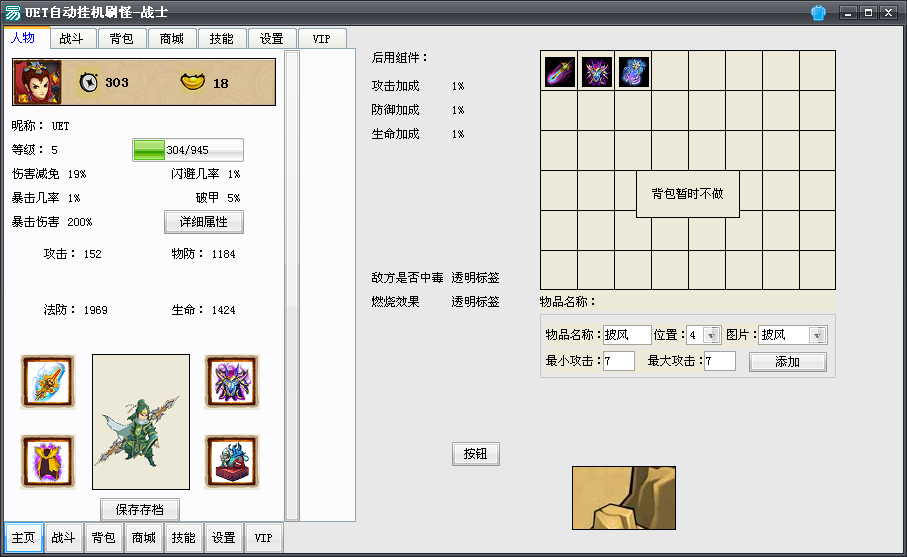Click the blue shirt skin icon in title bar

click(818, 13)
